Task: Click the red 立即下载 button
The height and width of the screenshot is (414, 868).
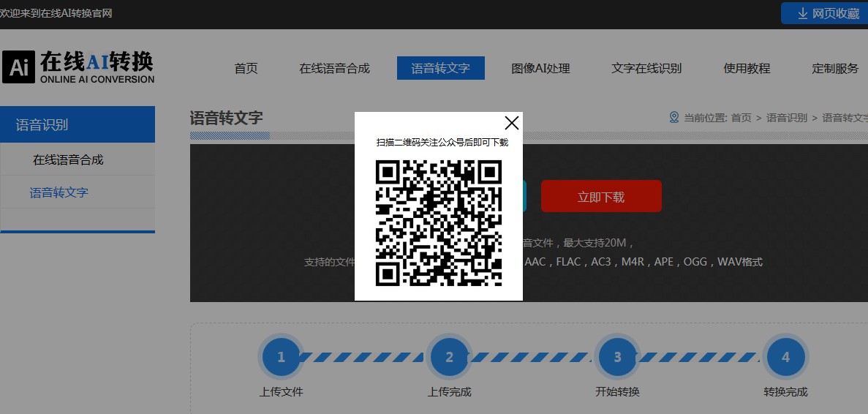Action: [x=601, y=196]
